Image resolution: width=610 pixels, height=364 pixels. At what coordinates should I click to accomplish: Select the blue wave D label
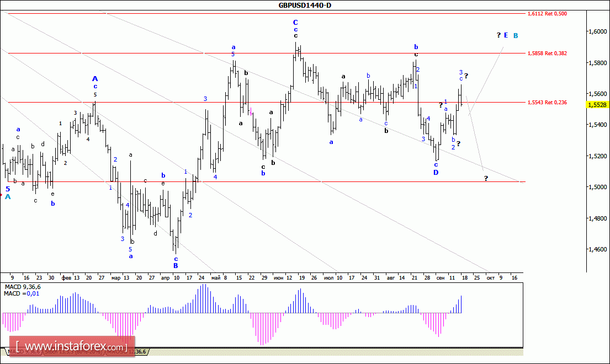[436, 173]
